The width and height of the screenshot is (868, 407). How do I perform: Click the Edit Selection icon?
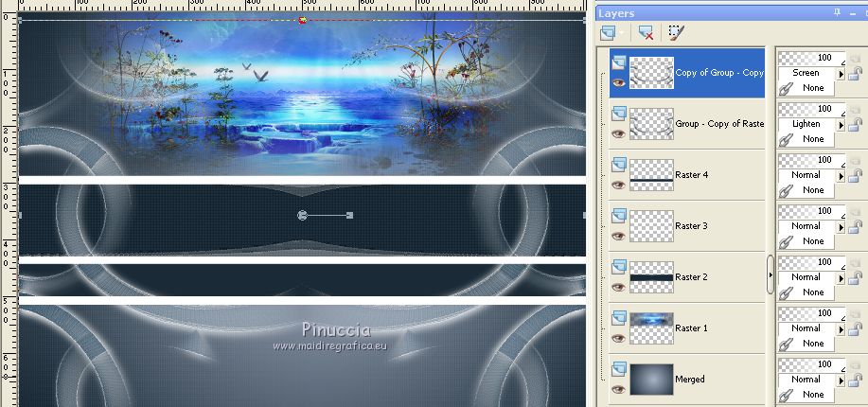(676, 33)
